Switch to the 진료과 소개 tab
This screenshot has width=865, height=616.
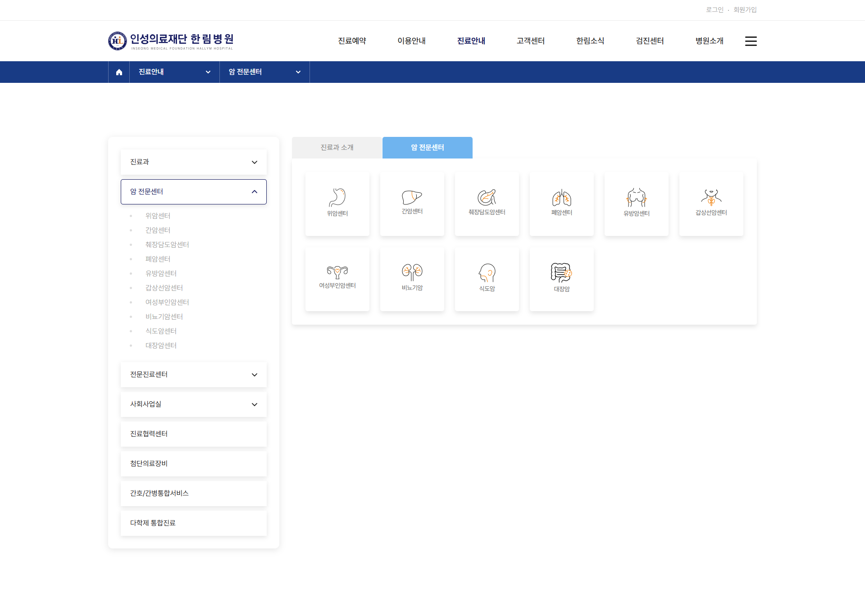click(337, 148)
